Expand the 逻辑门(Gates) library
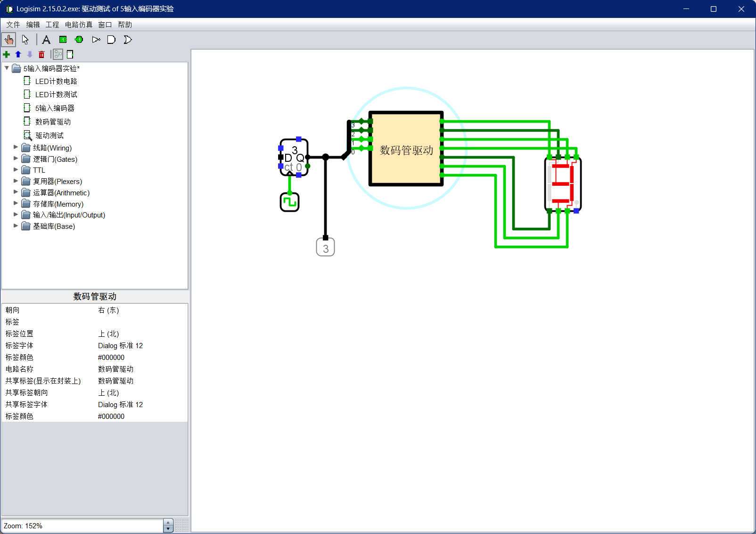 pos(16,159)
